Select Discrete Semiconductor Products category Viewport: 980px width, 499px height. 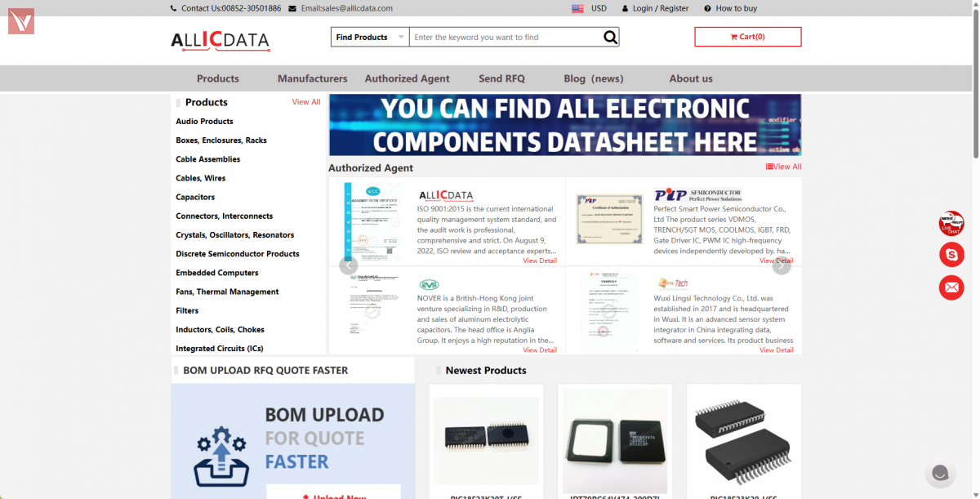[x=238, y=254]
